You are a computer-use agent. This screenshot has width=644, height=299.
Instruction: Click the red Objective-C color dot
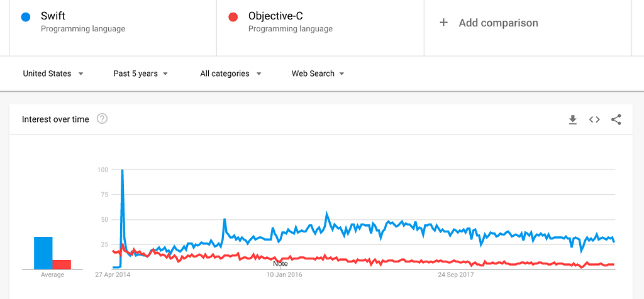[233, 17]
